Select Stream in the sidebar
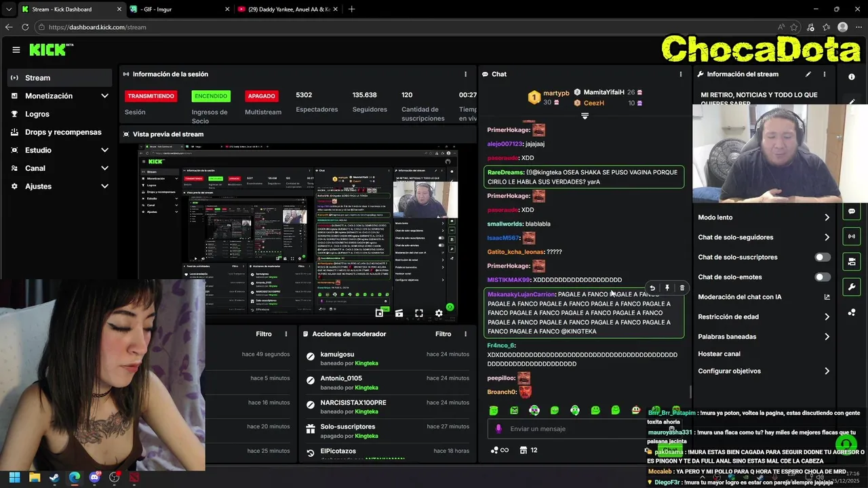This screenshot has height=488, width=868. pyautogui.click(x=60, y=77)
